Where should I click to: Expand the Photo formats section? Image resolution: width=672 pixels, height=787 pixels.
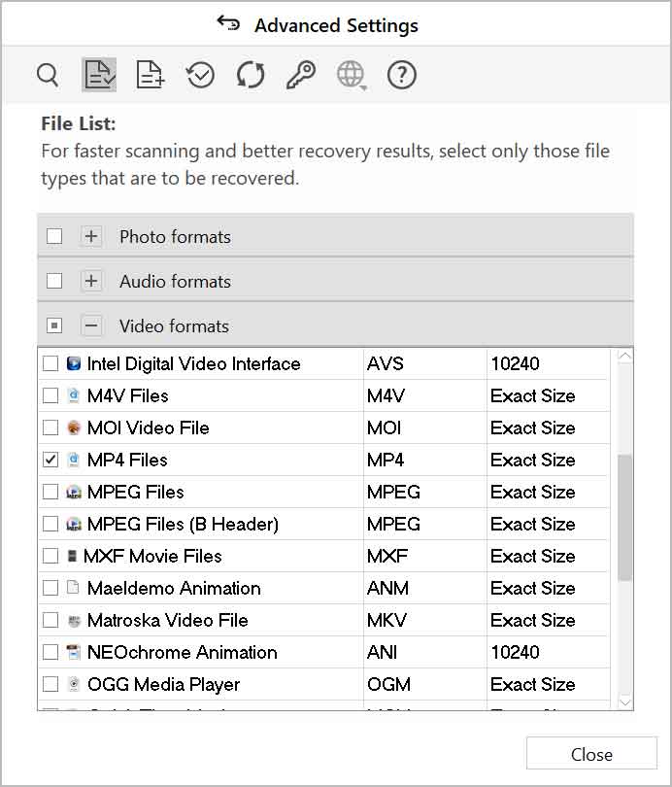click(x=91, y=235)
